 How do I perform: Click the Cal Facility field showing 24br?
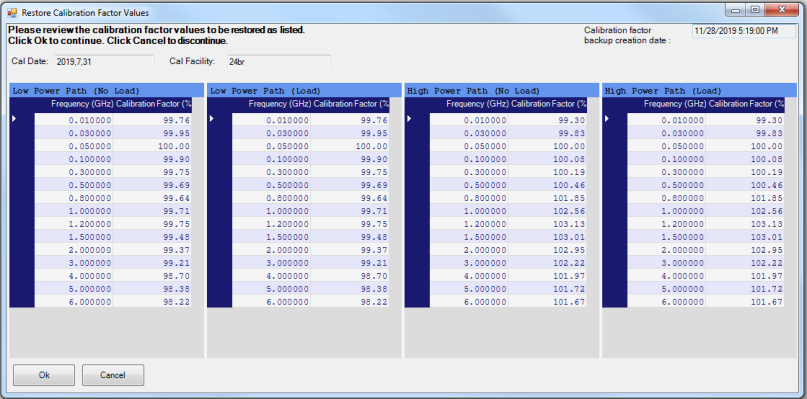(278, 62)
